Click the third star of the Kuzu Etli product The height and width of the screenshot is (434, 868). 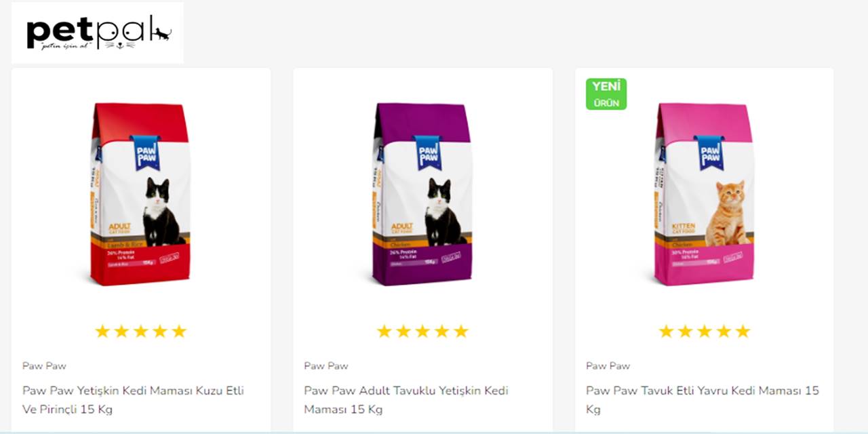point(140,331)
